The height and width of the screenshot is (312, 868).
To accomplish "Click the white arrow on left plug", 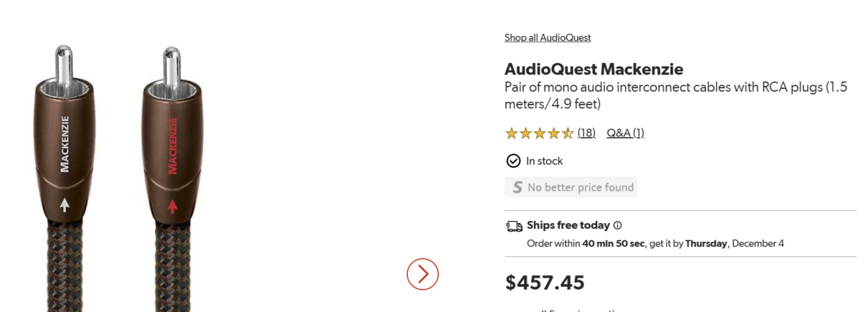I will tap(65, 205).
